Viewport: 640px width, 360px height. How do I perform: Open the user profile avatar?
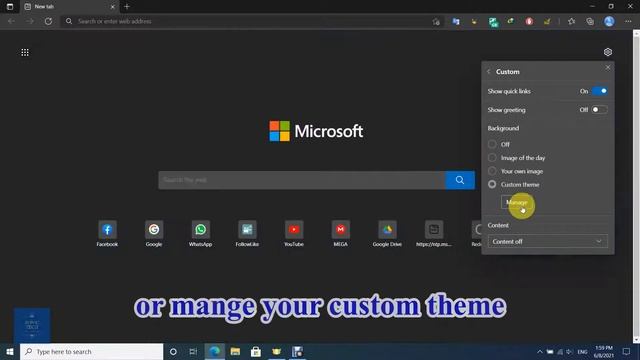pyautogui.click(x=609, y=21)
